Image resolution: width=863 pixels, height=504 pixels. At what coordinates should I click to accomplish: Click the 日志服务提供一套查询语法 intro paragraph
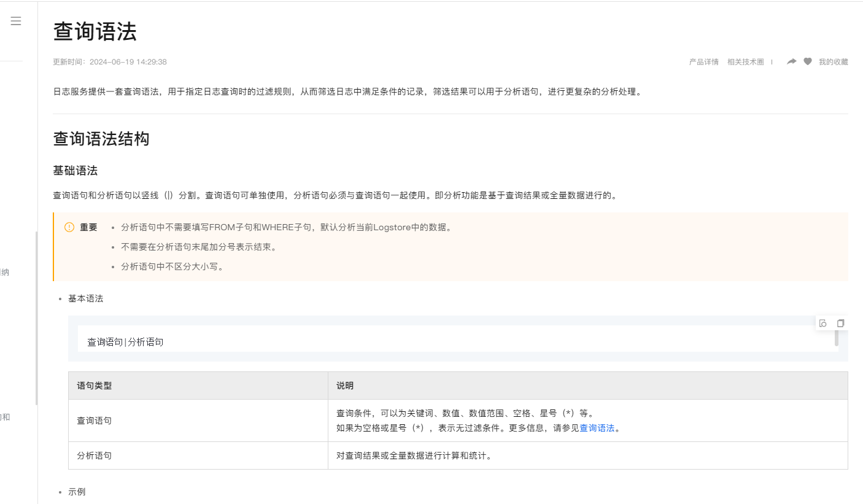tap(349, 91)
